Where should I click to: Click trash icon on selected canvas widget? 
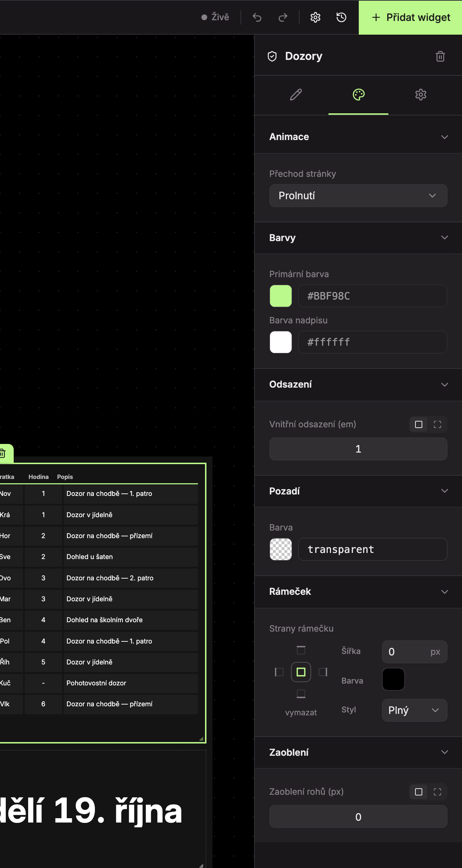2,453
